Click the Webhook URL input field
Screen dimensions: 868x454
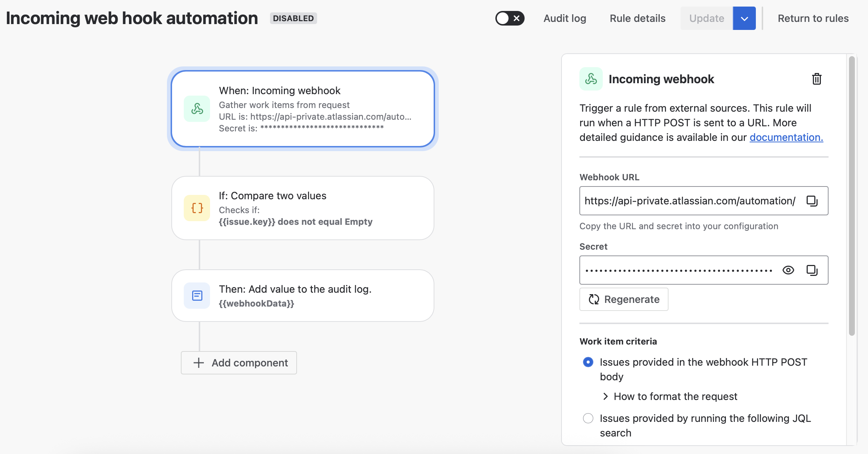[704, 201]
